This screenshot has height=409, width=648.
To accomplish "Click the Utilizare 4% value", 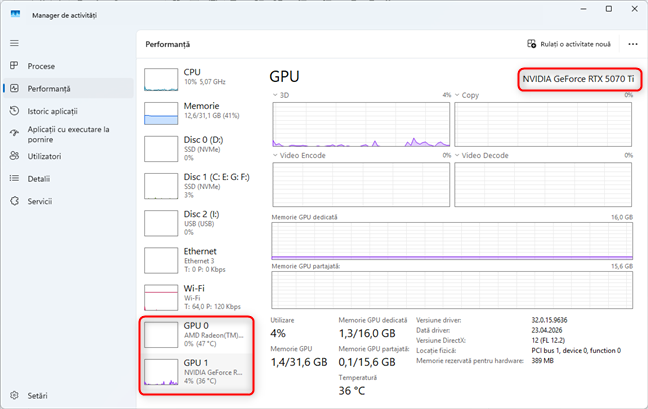I will 278,333.
